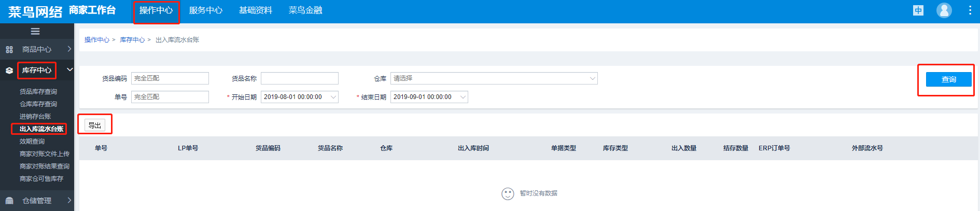The image size is (980, 211).
Task: Collapse the 库存中心 sidebar section
Action: click(x=69, y=69)
